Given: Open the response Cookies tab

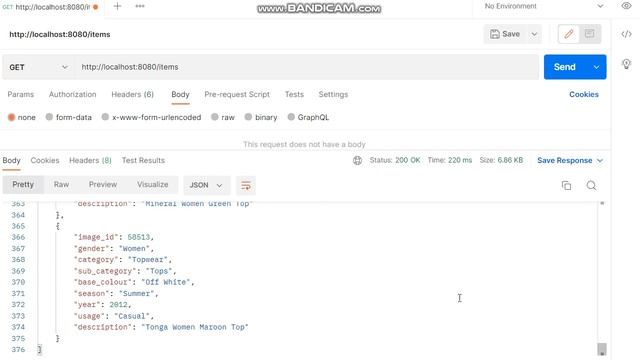Looking at the screenshot, I should tap(45, 160).
